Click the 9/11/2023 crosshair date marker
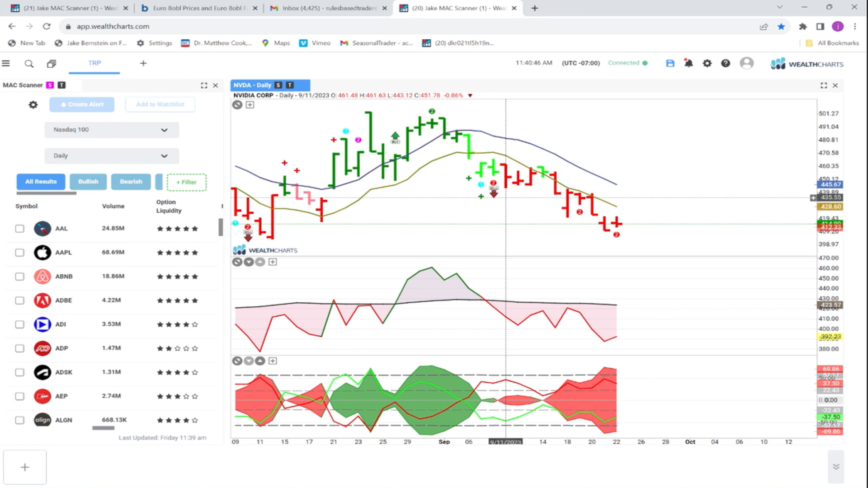 (x=505, y=442)
